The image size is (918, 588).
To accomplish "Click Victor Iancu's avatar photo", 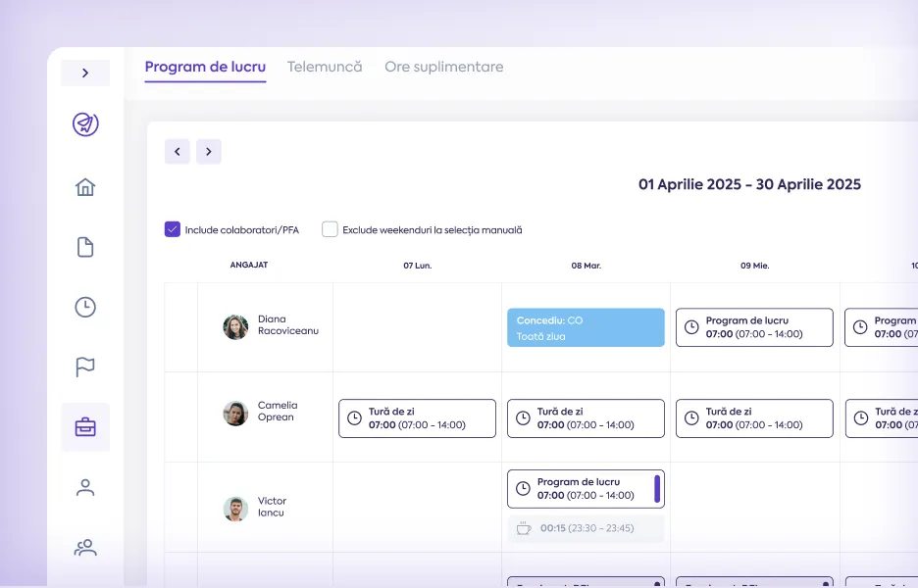I will [235, 509].
